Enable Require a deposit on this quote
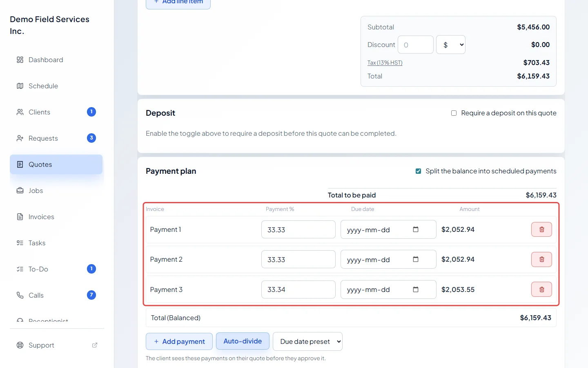 click(454, 113)
